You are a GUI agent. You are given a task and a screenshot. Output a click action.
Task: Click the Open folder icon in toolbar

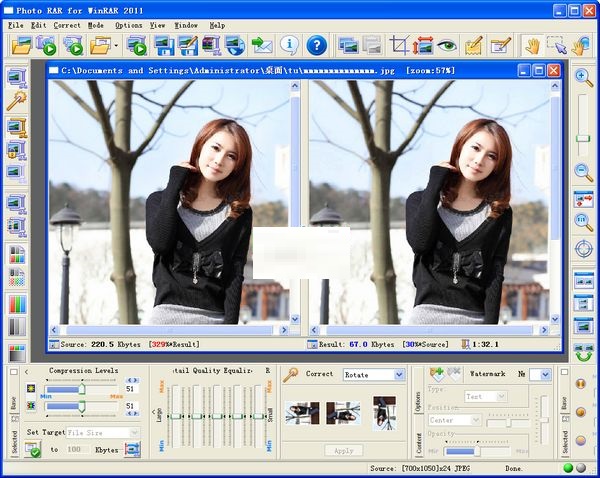point(22,45)
